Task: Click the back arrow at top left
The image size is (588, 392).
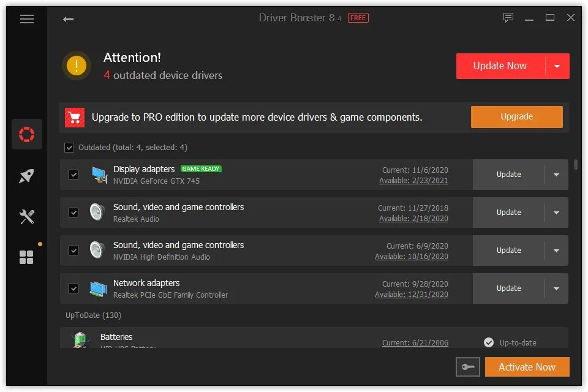Action: 68,19
